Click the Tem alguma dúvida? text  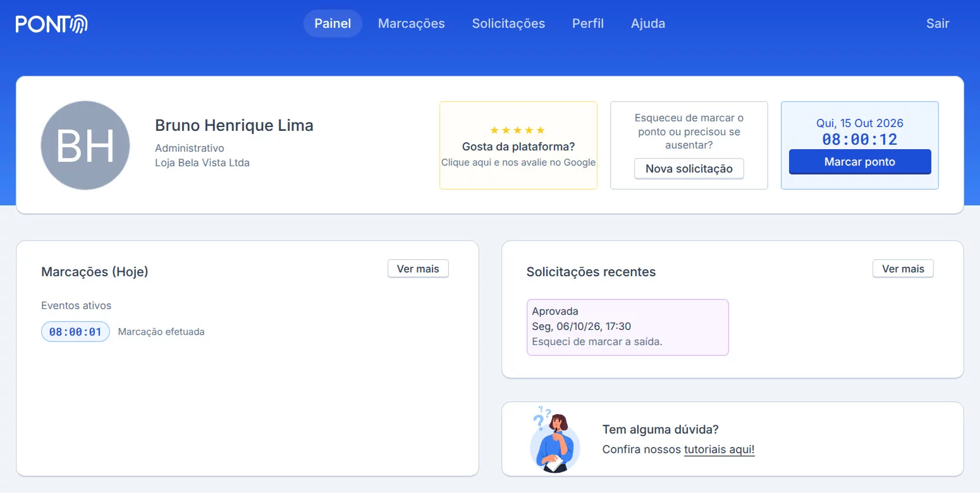tap(661, 430)
